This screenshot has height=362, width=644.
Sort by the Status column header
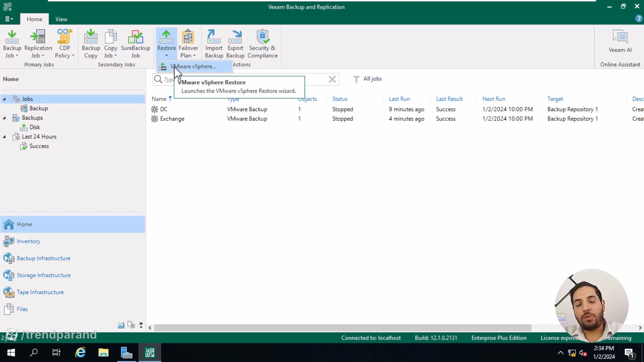340,99
